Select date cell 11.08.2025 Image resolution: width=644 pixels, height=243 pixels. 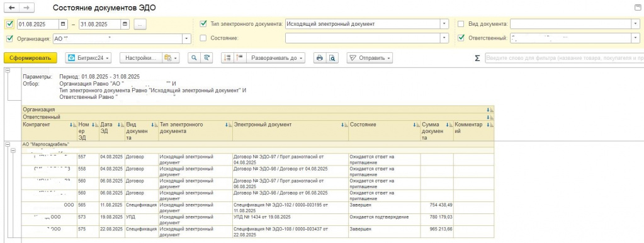111,207
